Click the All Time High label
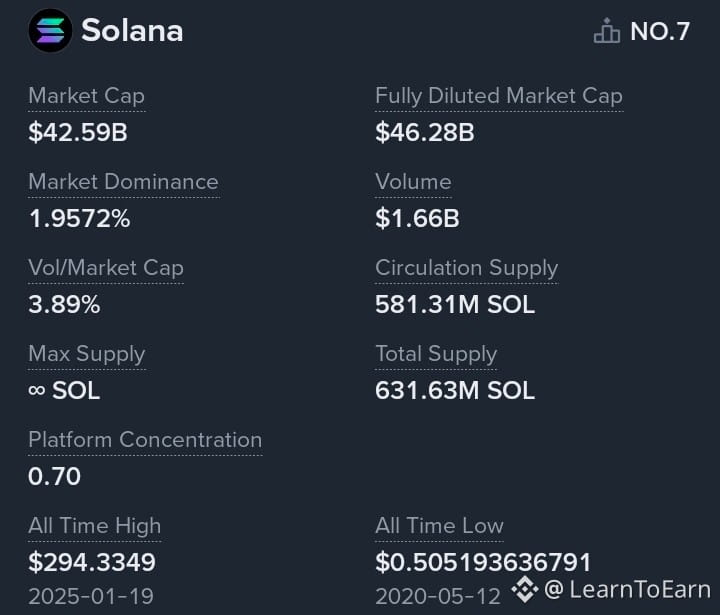720x615 pixels. [95, 526]
